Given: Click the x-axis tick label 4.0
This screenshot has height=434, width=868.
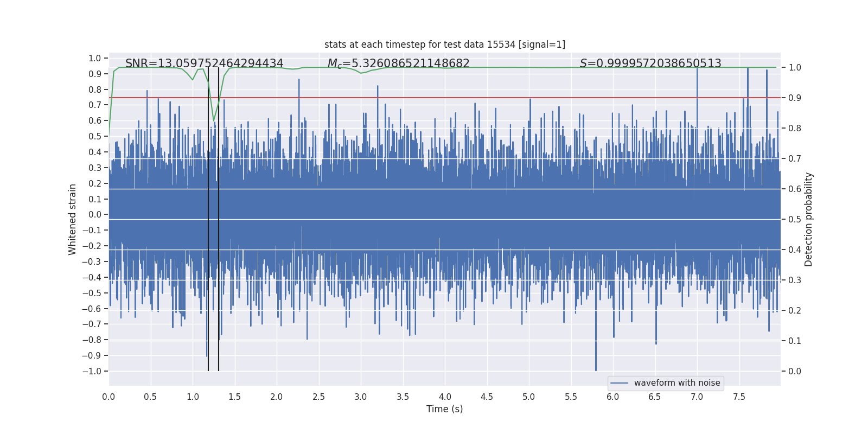Looking at the screenshot, I should pos(445,397).
